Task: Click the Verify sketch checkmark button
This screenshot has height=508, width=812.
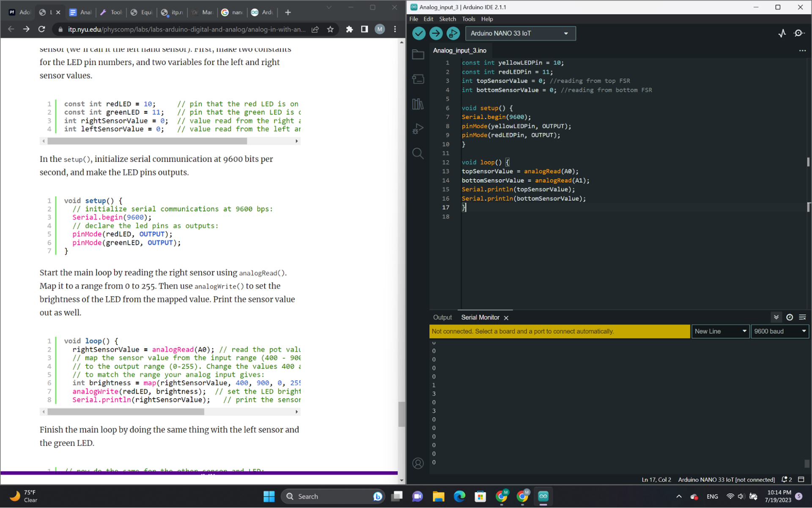Action: click(419, 33)
